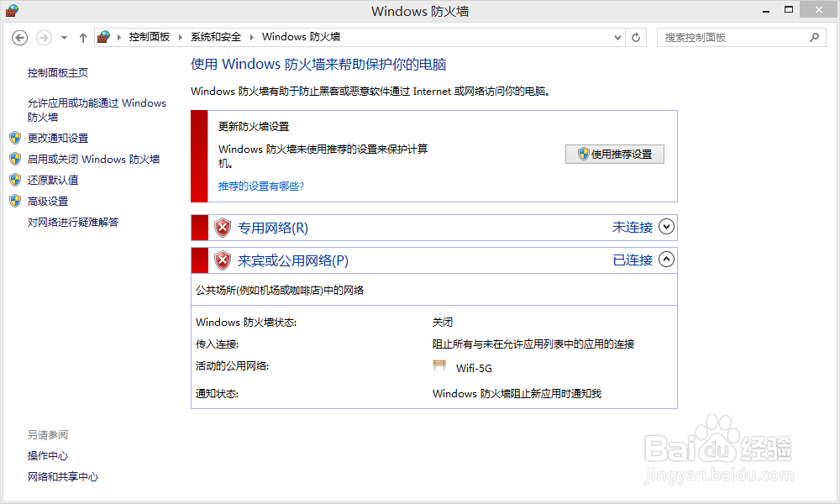Screen dimensions: 840x504
Task: Click the shield icon next to 更改通知设置
Action: pos(17,138)
